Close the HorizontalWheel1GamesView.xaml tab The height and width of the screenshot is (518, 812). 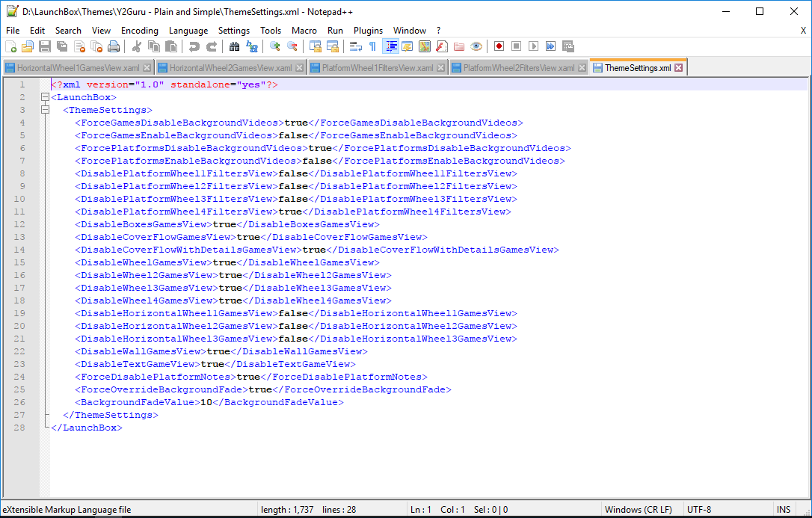point(147,68)
